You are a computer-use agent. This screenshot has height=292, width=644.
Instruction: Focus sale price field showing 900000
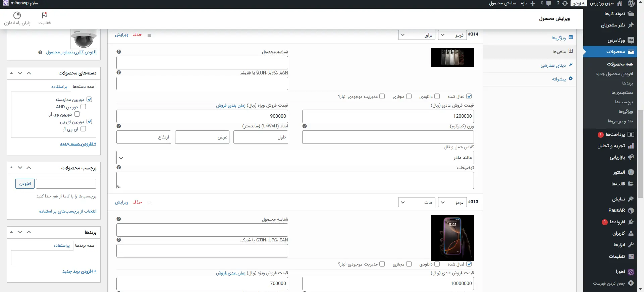(202, 116)
